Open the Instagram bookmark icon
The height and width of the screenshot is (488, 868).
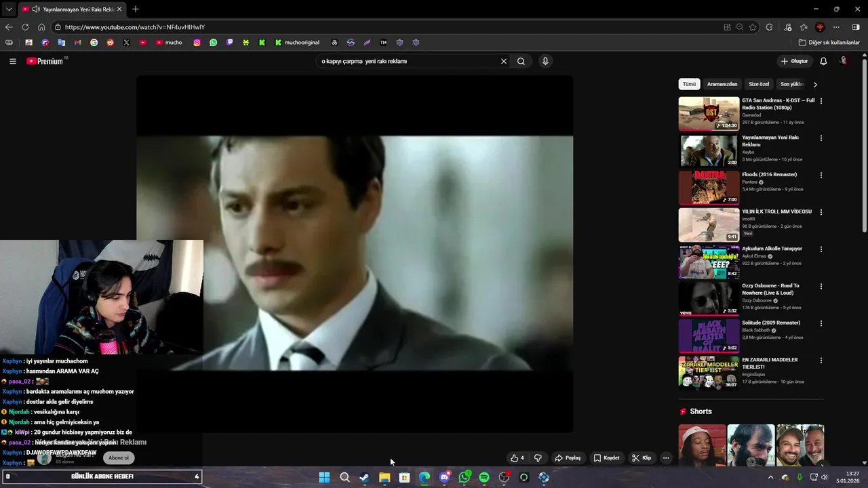pos(197,42)
